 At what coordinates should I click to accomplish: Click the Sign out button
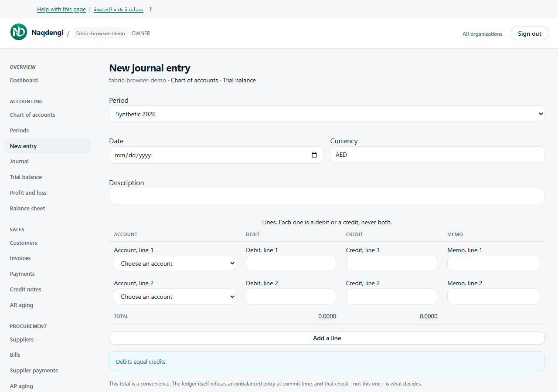530,34
